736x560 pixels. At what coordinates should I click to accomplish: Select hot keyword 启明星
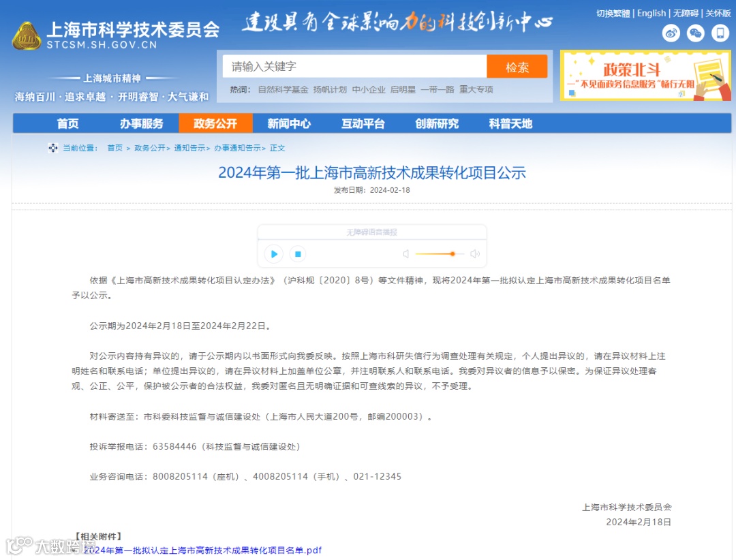point(403,89)
